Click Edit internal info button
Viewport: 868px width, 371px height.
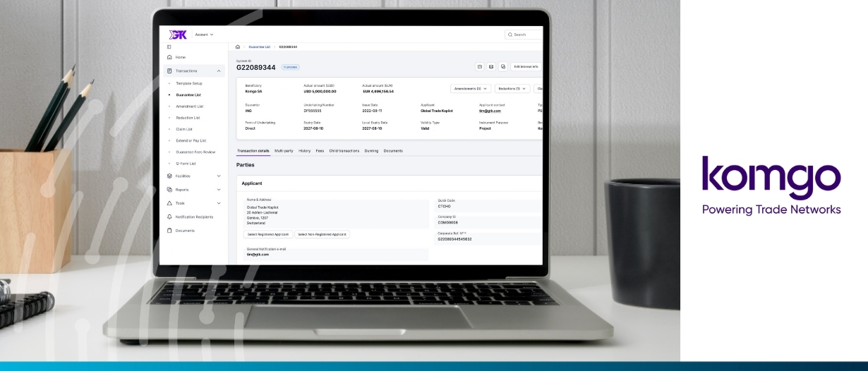pos(526,66)
